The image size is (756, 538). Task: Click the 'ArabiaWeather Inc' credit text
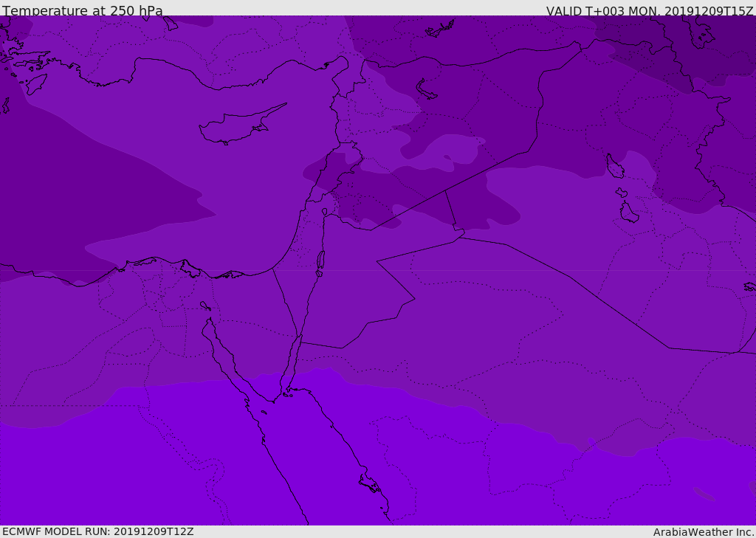click(704, 532)
